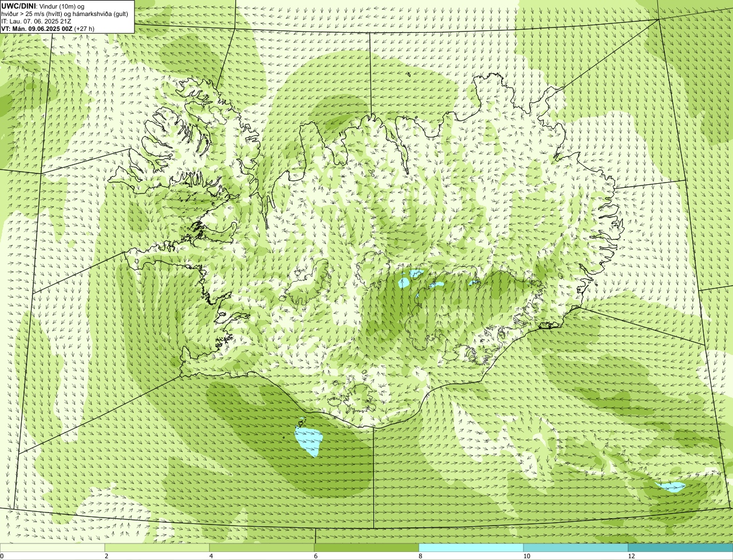Click the legend tick label "4"
The width and height of the screenshot is (733, 560).
point(211,556)
